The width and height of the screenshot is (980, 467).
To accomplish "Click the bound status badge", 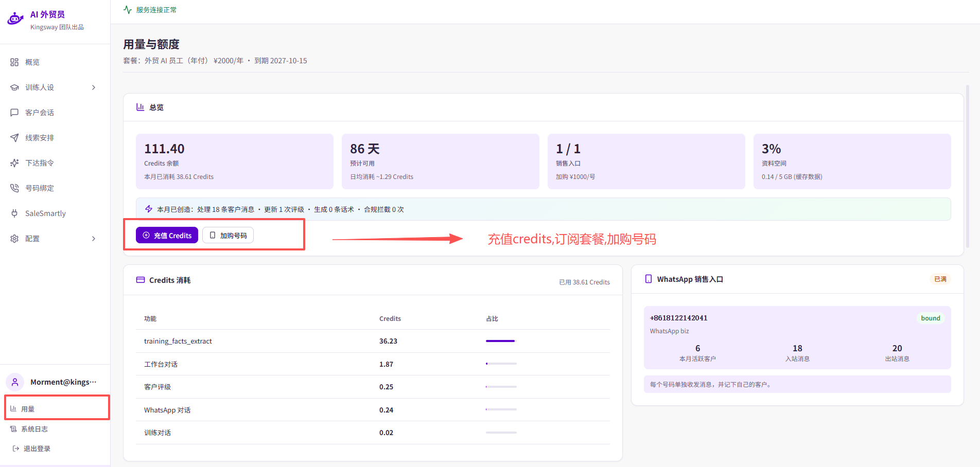I will [931, 318].
